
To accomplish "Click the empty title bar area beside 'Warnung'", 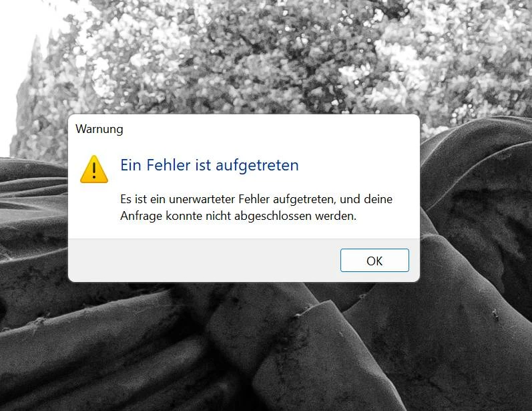I will (x=268, y=129).
